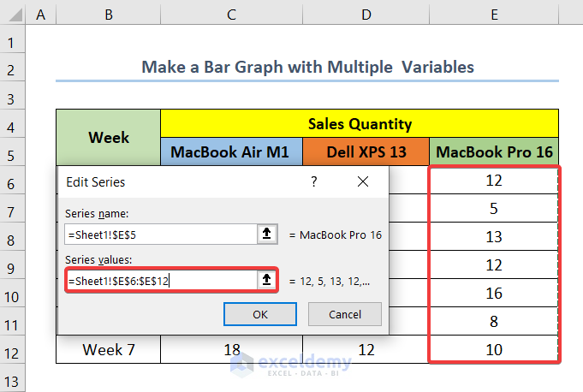Viewport: 583px width, 392px height.
Task: Click in the Series values field
Action: click(x=160, y=280)
